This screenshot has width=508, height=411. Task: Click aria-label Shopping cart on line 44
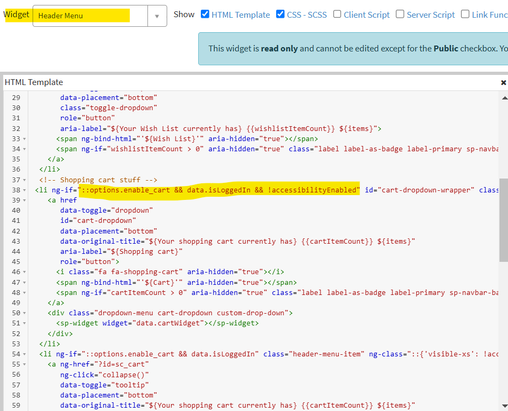[x=121, y=252]
